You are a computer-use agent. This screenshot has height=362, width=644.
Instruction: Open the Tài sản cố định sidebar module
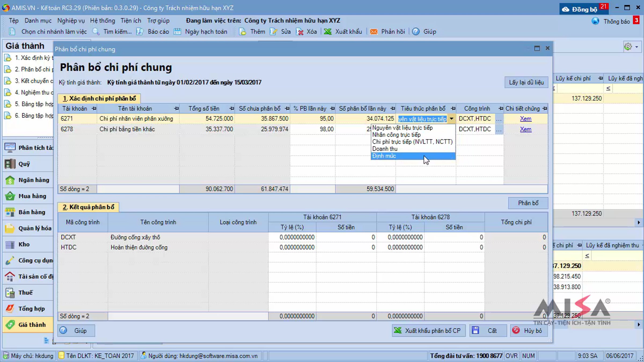click(x=28, y=276)
